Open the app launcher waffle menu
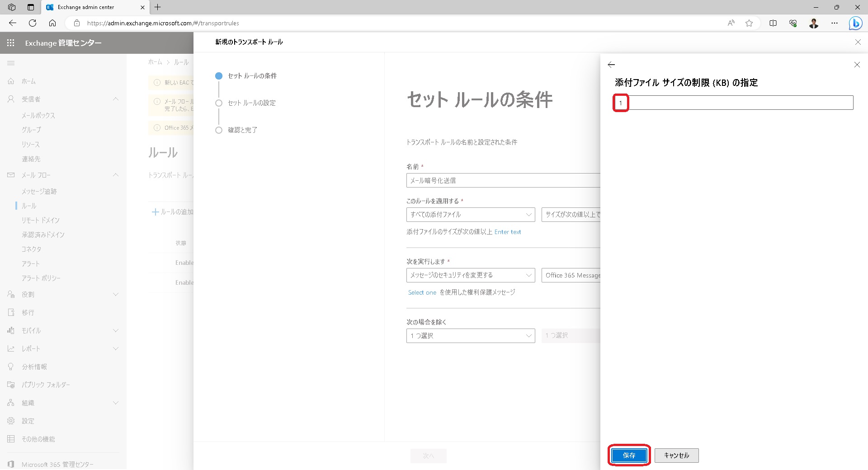 pyautogui.click(x=10, y=42)
